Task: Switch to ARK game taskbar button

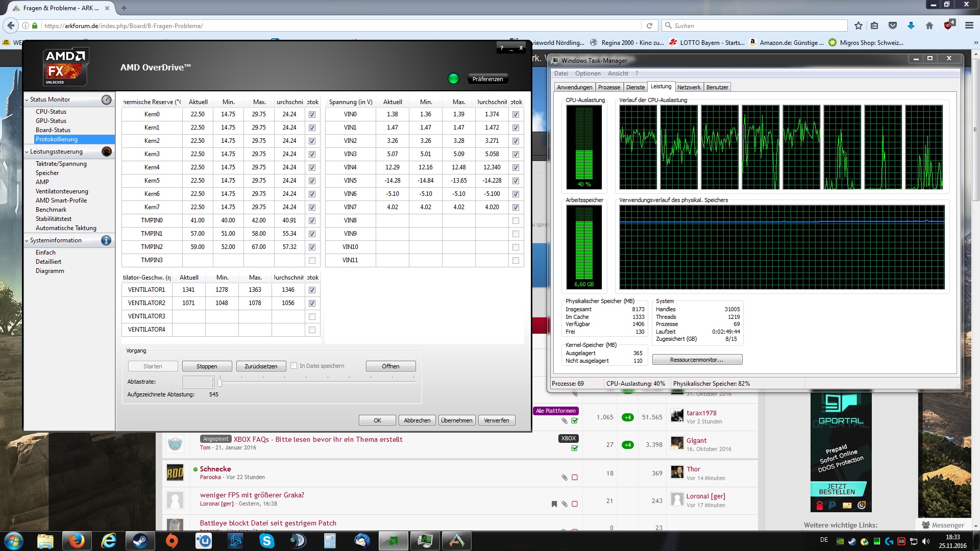Action: point(457,541)
